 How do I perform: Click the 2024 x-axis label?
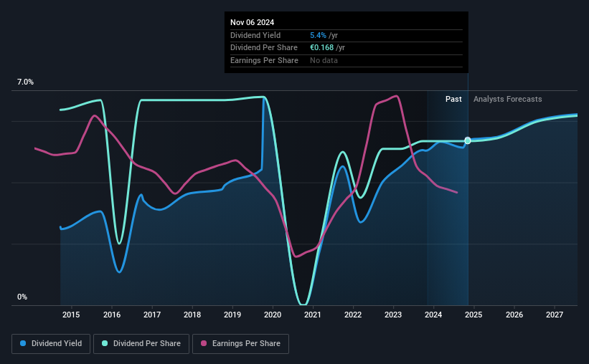tap(433, 315)
